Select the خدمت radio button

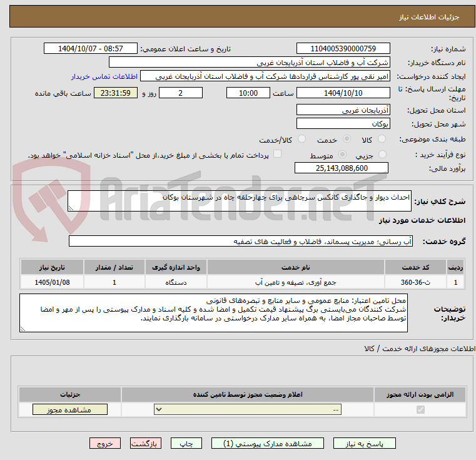(347, 139)
